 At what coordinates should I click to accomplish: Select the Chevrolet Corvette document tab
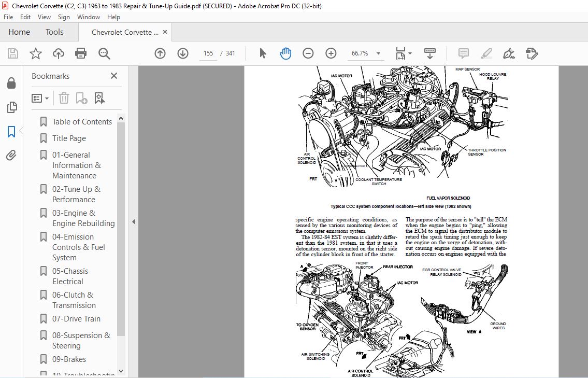[x=125, y=32]
